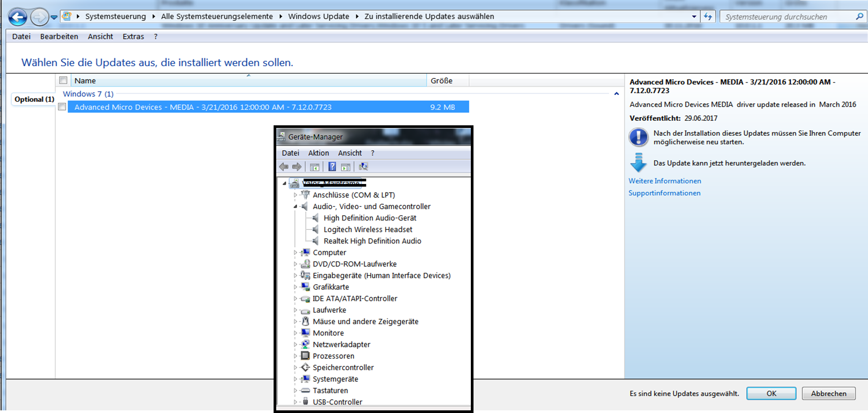Collapse the root computer node in device tree

point(285,183)
